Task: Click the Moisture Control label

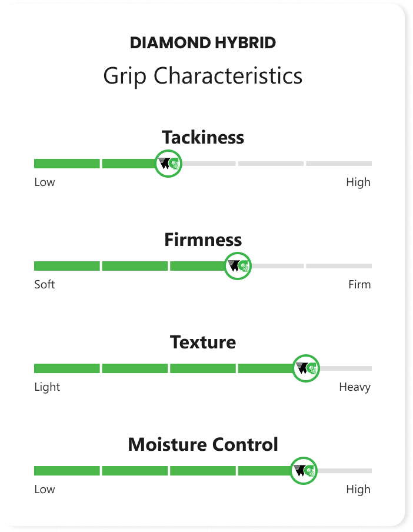Action: tap(203, 444)
